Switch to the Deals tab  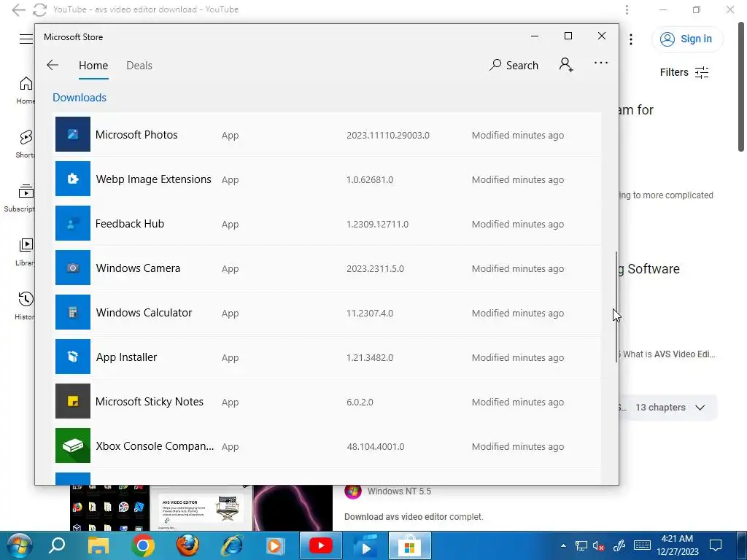[139, 65]
